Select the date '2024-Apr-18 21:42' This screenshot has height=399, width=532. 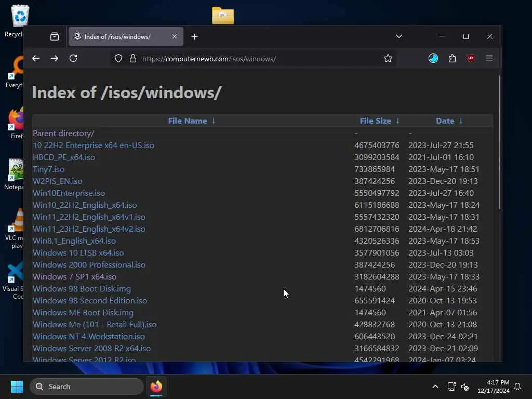coord(443,229)
